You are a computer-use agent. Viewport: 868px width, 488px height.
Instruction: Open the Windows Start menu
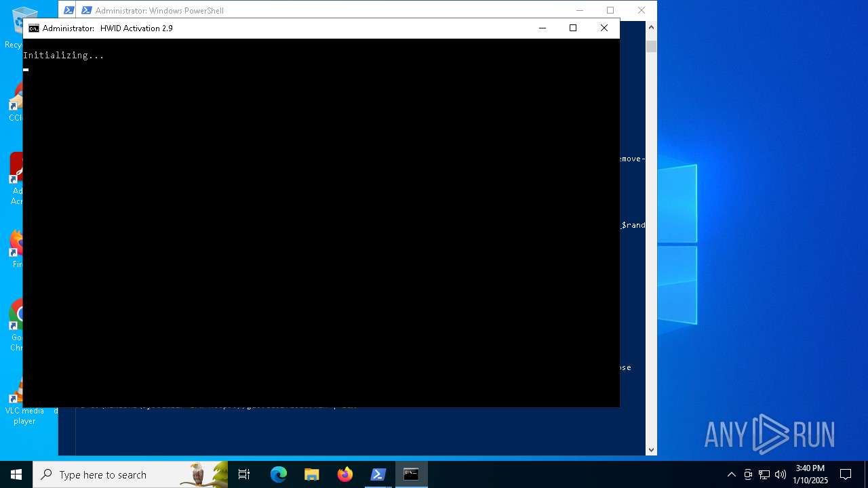pyautogui.click(x=16, y=474)
